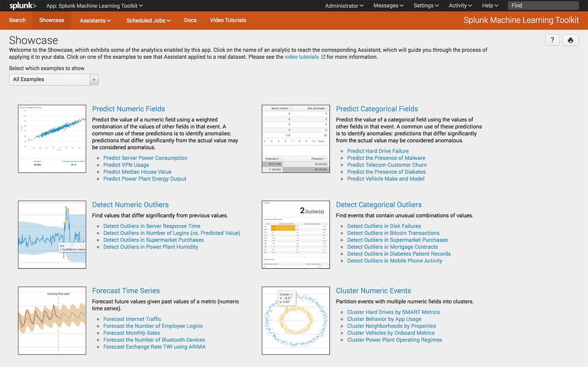
Task: Open Forecast Monthly Sales example
Action: tap(132, 333)
